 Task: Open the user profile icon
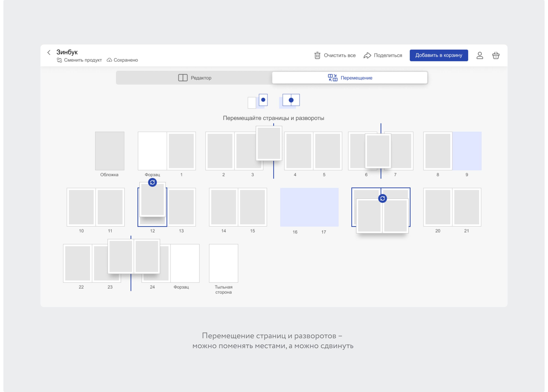pyautogui.click(x=480, y=55)
